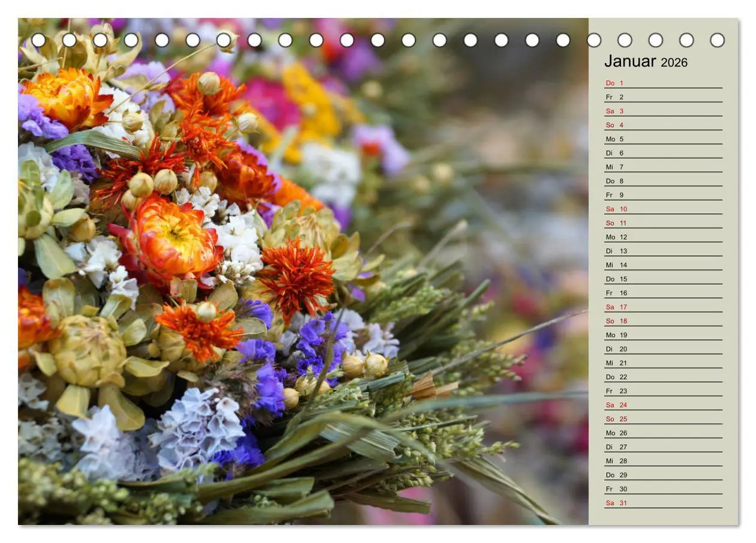Select the So 11 date row
Viewport: 756px width, 543px height.
click(663, 223)
